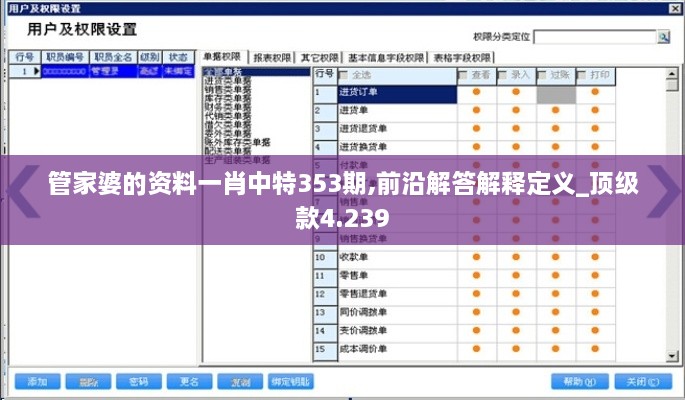
Task: Toggle 查看 permission dot for 进货订单
Action: (x=477, y=92)
